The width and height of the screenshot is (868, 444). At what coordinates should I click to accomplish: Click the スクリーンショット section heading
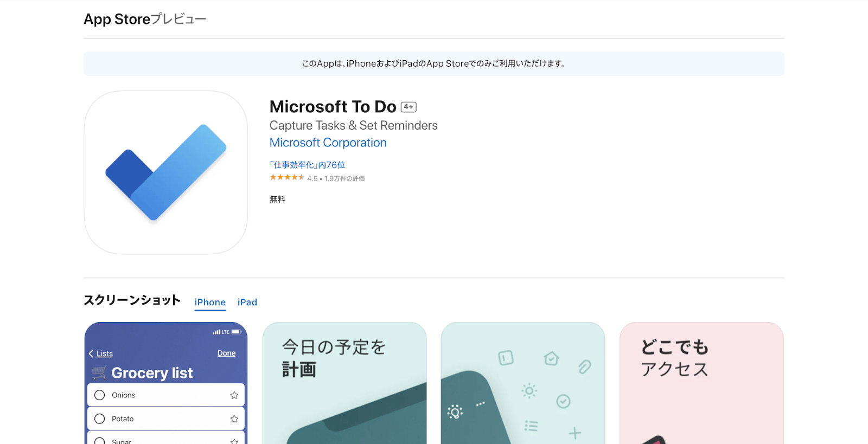pyautogui.click(x=132, y=300)
